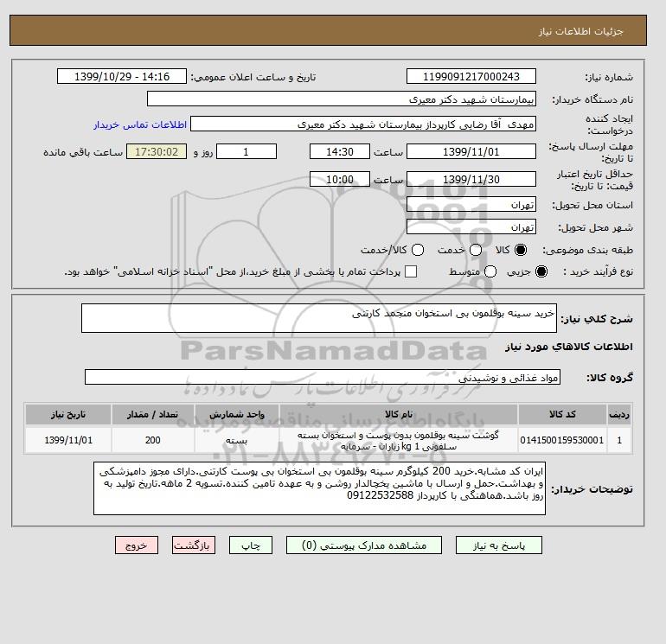Click goods group field مواد غذائی و نوشیدنی
666x644 pixels.
pyautogui.click(x=323, y=377)
